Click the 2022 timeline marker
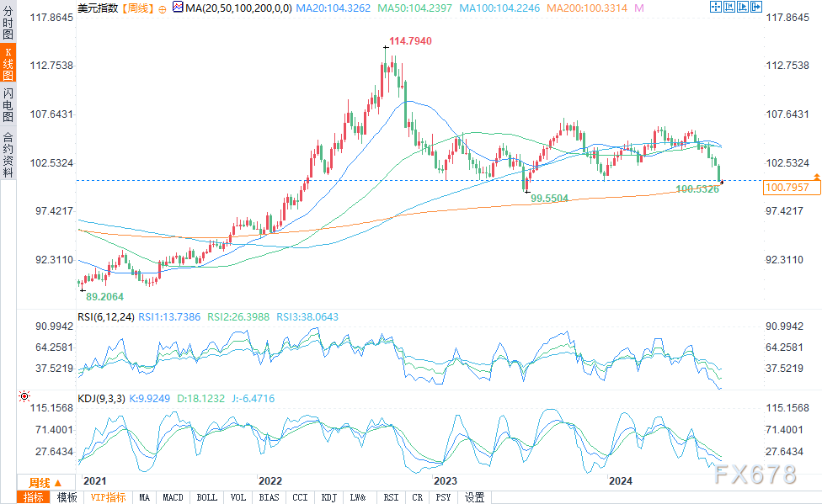 point(270,481)
